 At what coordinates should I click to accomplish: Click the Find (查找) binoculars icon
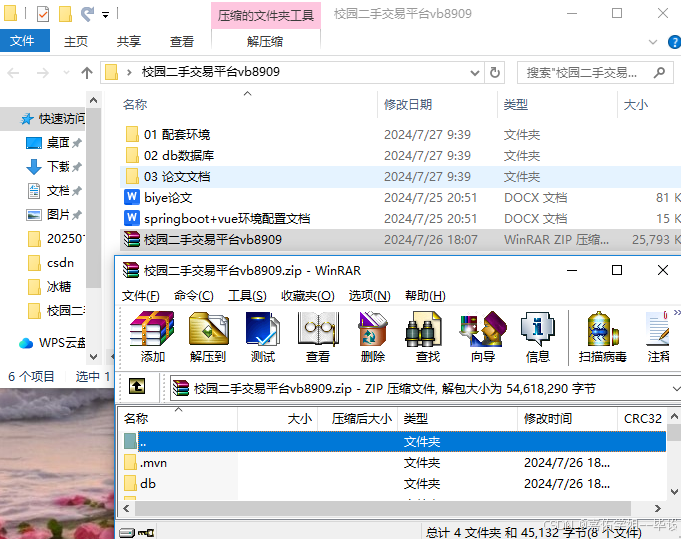pyautogui.click(x=428, y=337)
